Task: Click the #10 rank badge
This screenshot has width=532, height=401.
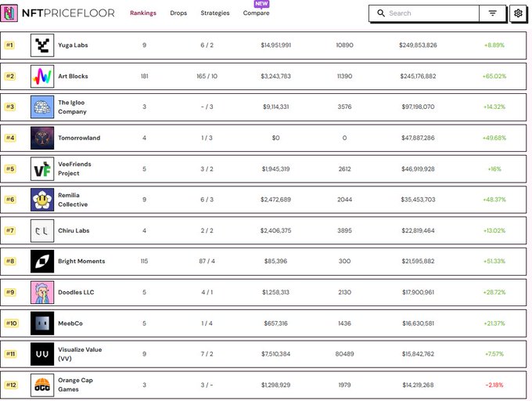Action: pyautogui.click(x=11, y=323)
